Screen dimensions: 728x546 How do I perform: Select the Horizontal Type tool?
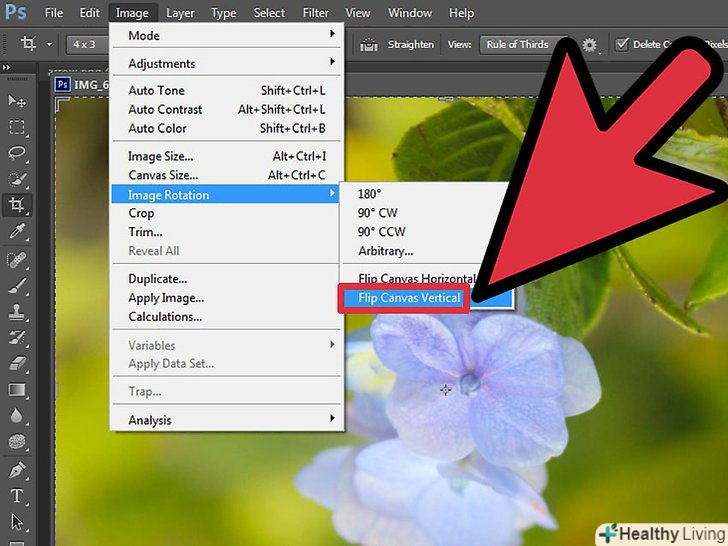[x=17, y=496]
